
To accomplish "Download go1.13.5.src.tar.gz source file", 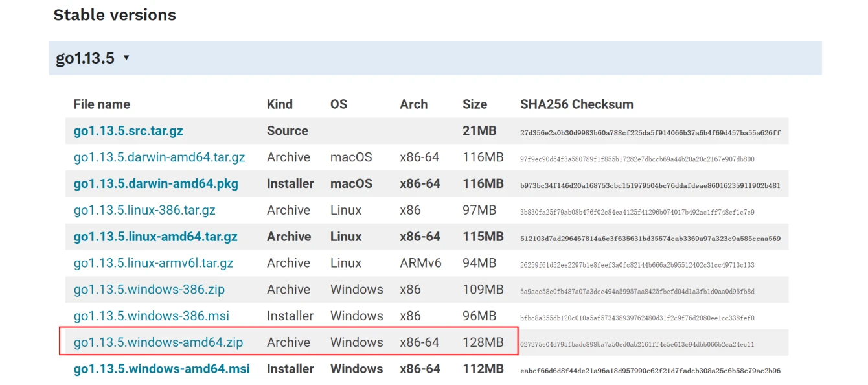I will 128,131.
